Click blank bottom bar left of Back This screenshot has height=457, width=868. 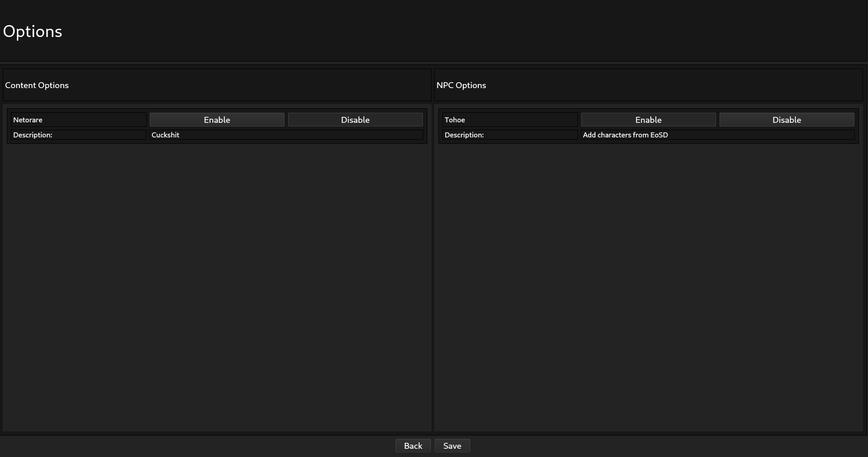pyautogui.click(x=196, y=446)
